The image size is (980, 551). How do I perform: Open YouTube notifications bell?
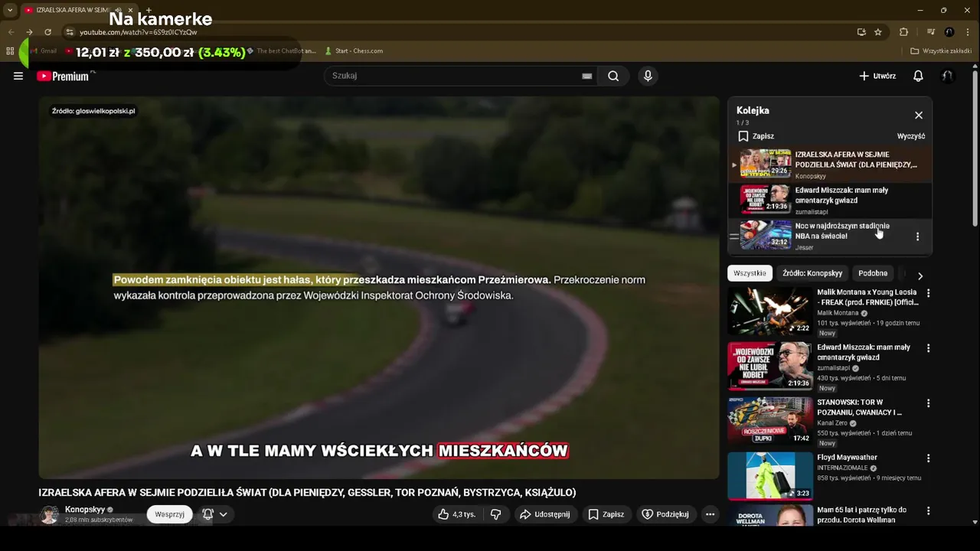click(x=918, y=76)
